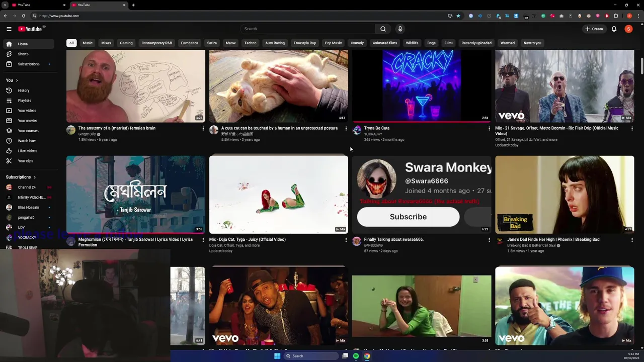Viewport: 644px width, 362px height.
Task: Click the search magnifier button
Action: (x=383, y=29)
